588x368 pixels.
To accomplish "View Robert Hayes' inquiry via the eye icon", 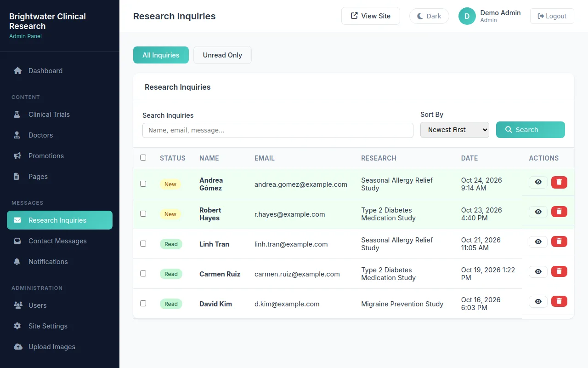I will 538,212.
